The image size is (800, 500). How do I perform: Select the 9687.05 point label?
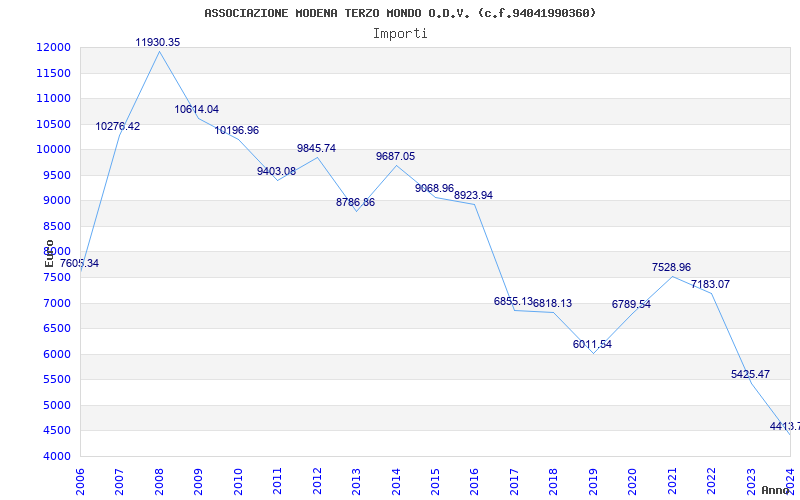point(395,157)
